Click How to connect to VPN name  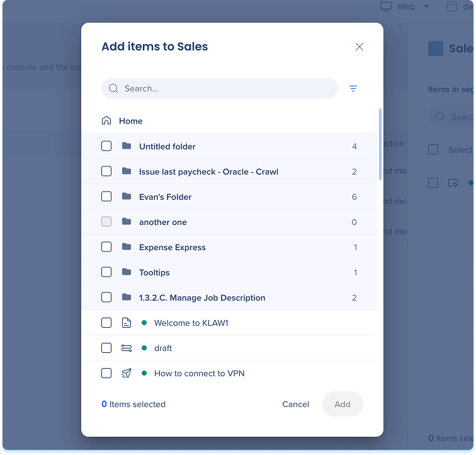[x=199, y=373]
